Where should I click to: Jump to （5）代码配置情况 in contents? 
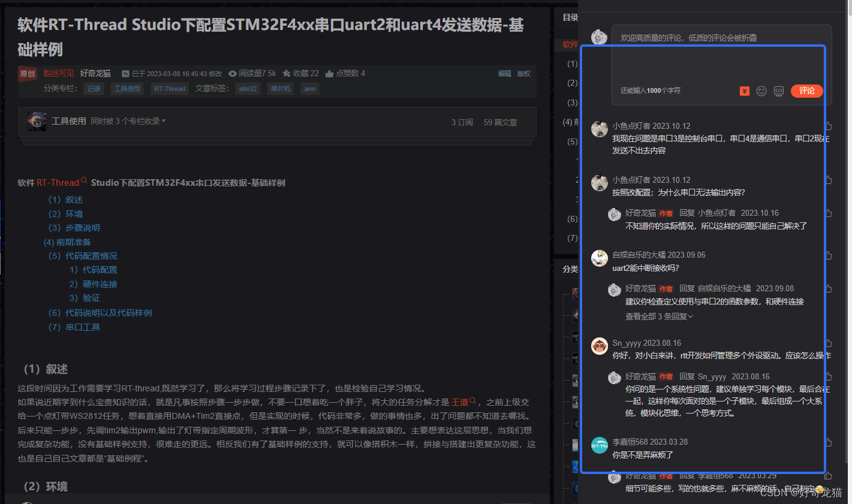pos(83,256)
